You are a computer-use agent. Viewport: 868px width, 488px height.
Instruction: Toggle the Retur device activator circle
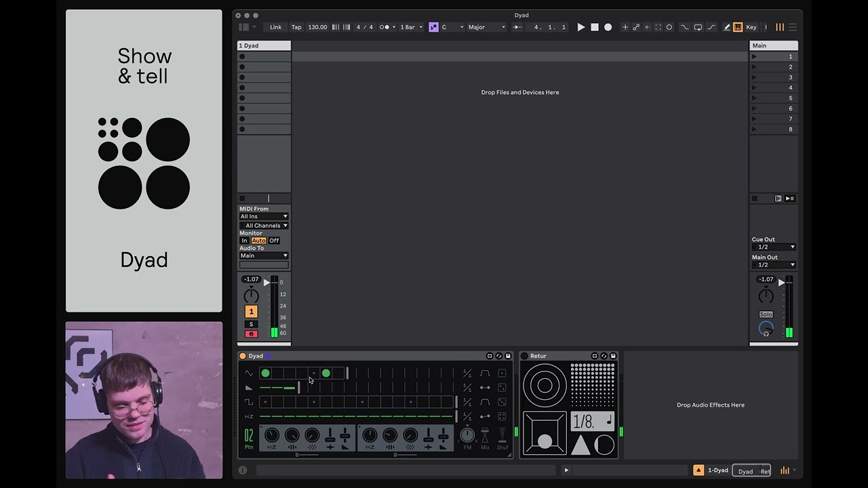tap(524, 356)
